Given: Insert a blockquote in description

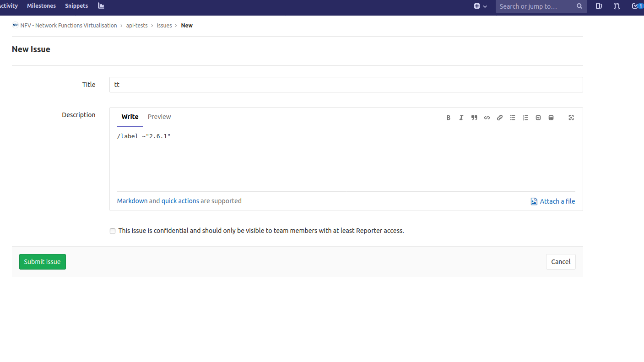Looking at the screenshot, I should pos(474,118).
